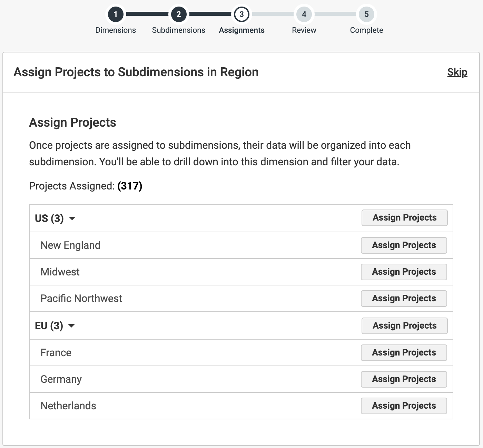Click step 1 Dimensions circle
The height and width of the screenshot is (448, 483).
click(116, 14)
